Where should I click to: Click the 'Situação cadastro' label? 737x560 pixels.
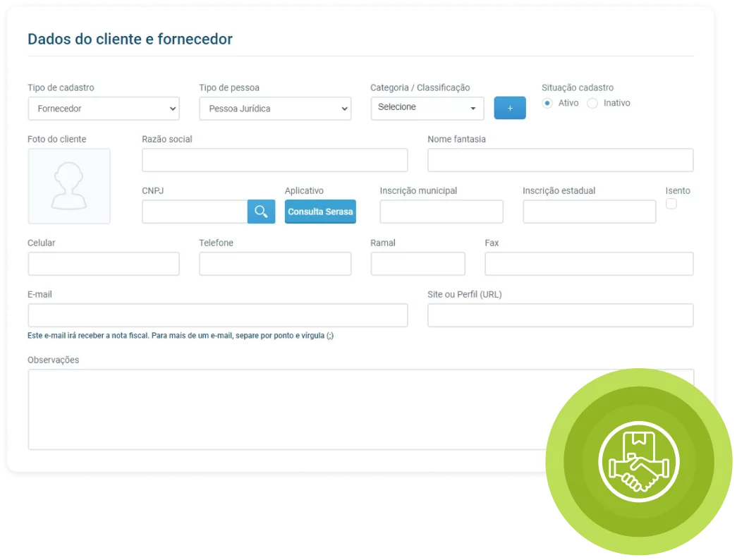(x=577, y=87)
